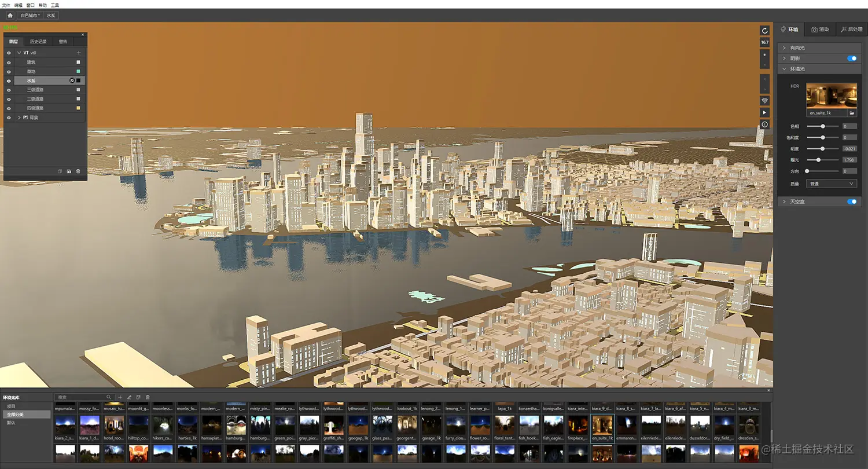This screenshot has width=868, height=469.
Task: Toggle the 水系 layer eye icon
Action: tap(9, 80)
